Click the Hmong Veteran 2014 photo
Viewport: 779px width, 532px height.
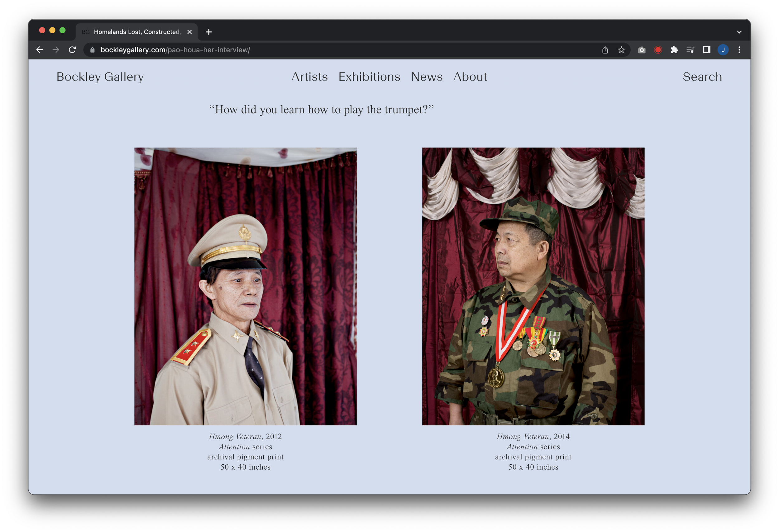(x=533, y=286)
